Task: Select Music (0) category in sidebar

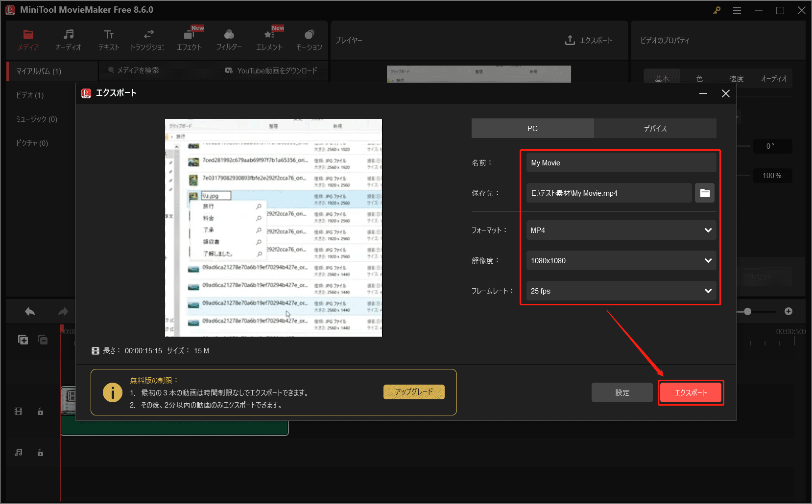Action: [x=37, y=119]
